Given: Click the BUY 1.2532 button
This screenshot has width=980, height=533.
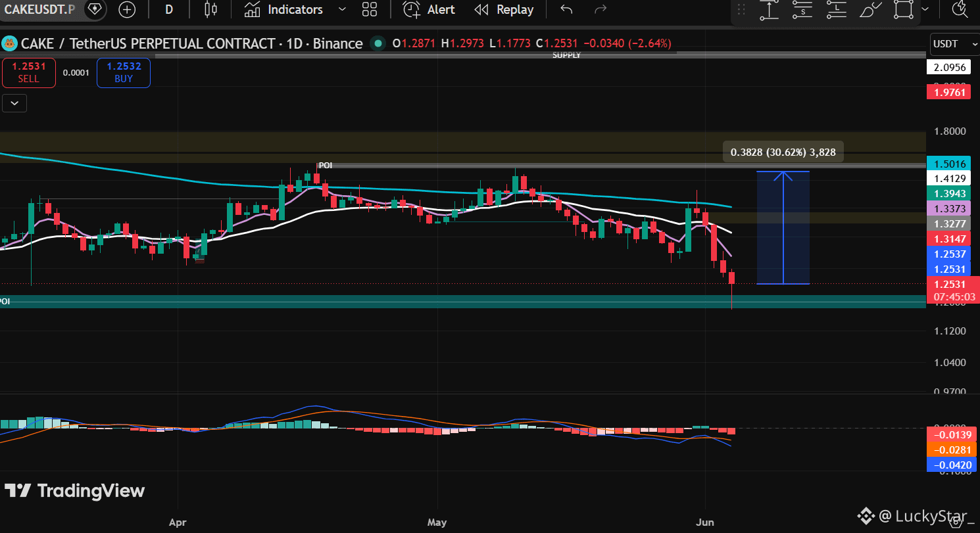Looking at the screenshot, I should 124,73.
